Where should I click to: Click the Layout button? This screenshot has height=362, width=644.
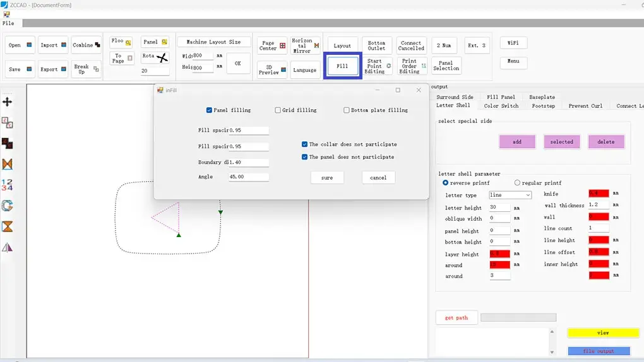click(343, 45)
